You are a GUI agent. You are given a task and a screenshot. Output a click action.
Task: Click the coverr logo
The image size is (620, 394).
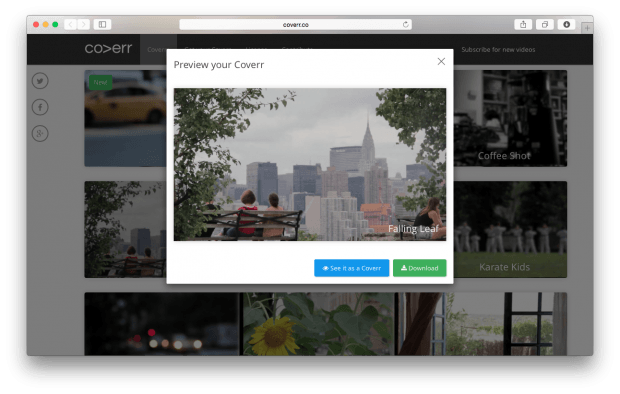click(x=108, y=48)
